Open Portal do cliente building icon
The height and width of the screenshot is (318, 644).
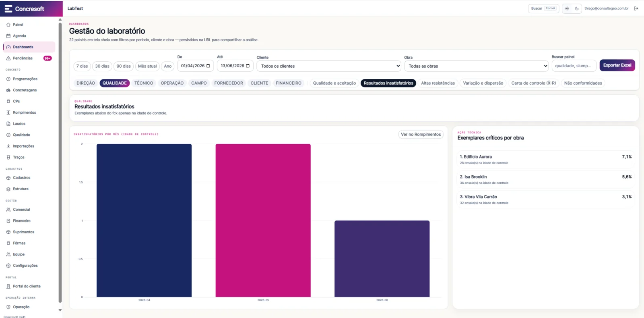pyautogui.click(x=8, y=287)
